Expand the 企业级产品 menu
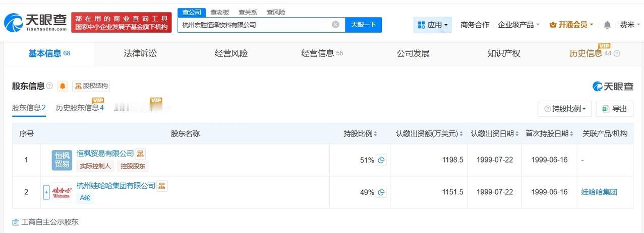Viewport: 644px width, 233px height. (519, 25)
